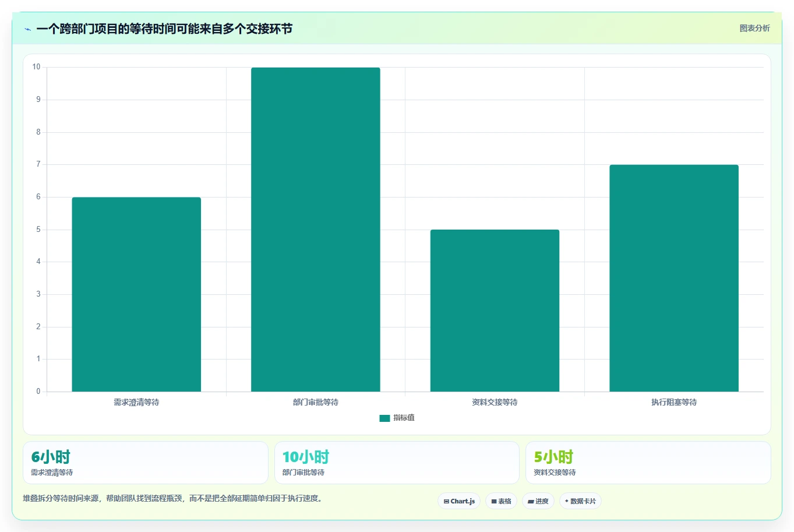This screenshot has width=794, height=532.
Task: Click the progress icon in 进度 chip
Action: point(531,501)
